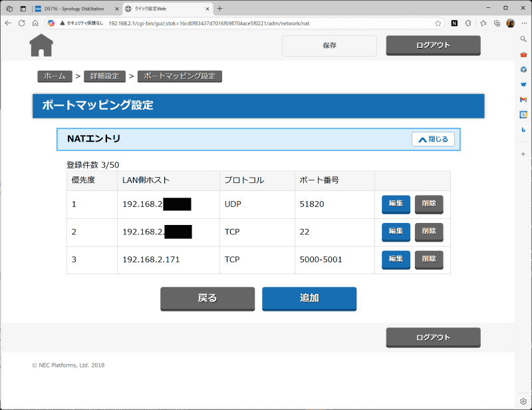Open the Shopping tool in the sidebar
The image size is (532, 410).
pyautogui.click(x=523, y=55)
